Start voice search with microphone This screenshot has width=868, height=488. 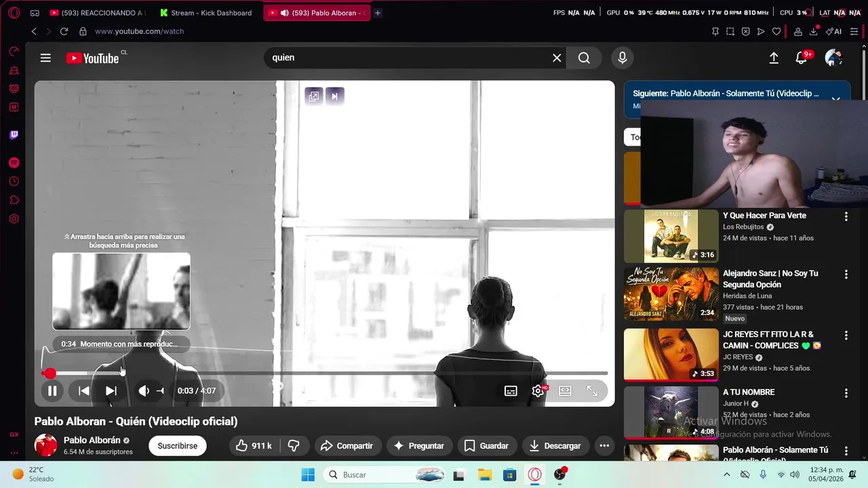pos(623,58)
